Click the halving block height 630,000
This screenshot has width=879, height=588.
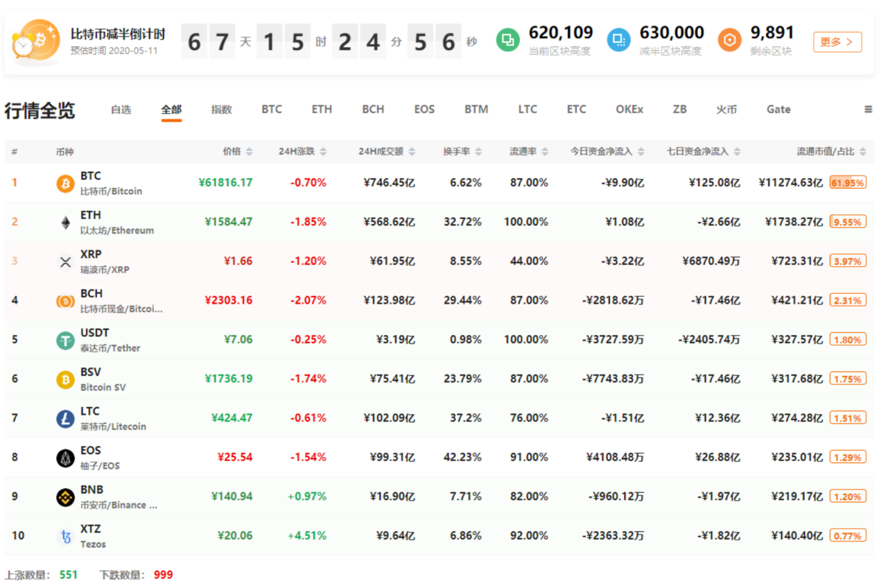point(672,33)
